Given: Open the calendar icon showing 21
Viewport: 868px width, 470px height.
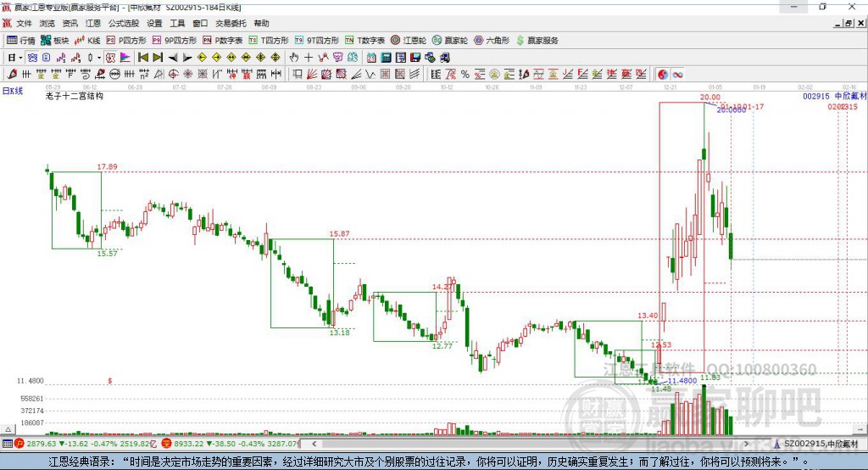Looking at the screenshot, I should pos(371,58).
